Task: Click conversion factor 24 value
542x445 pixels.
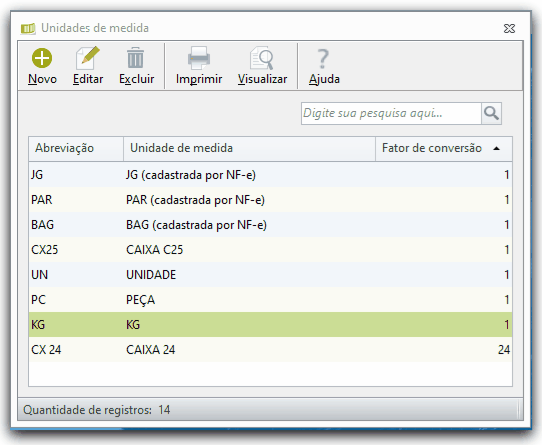Action: (x=504, y=350)
